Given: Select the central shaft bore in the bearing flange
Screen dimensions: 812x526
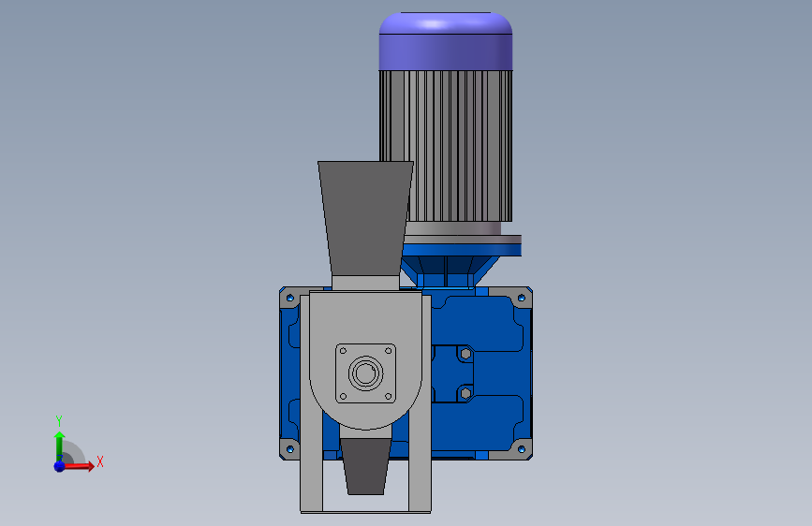Looking at the screenshot, I should coord(365,373).
